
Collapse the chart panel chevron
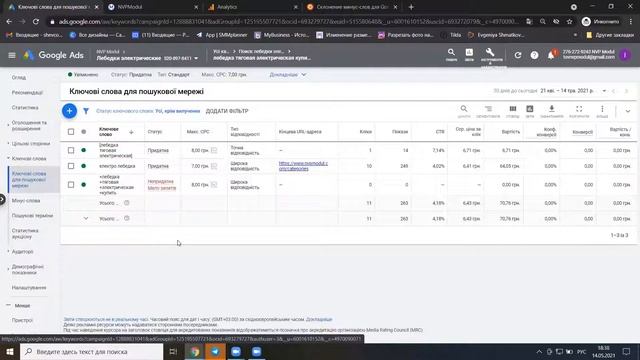[628, 111]
